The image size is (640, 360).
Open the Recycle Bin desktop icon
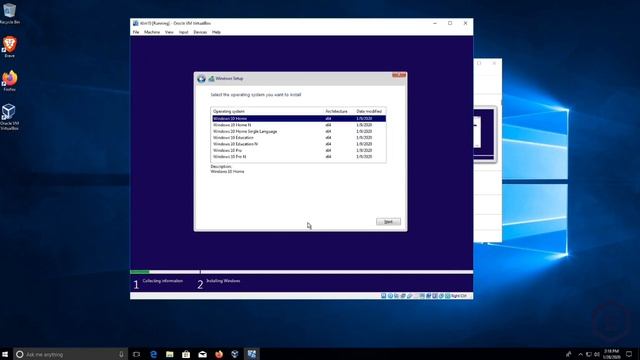coord(9,13)
